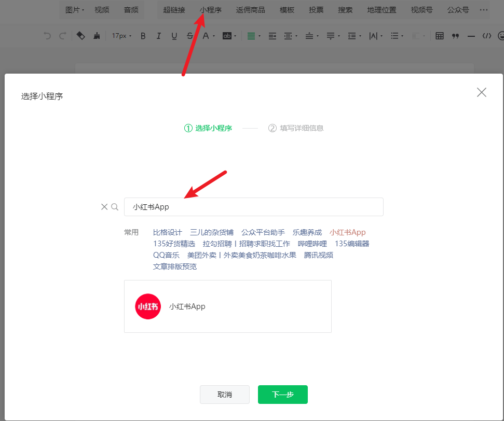Click the green align justify icon

[251, 36]
